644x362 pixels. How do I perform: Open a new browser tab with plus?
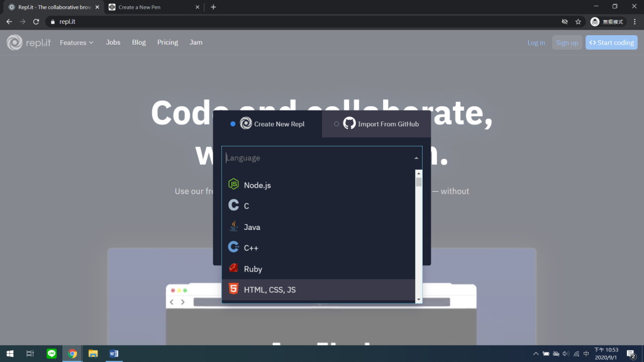pos(213,7)
